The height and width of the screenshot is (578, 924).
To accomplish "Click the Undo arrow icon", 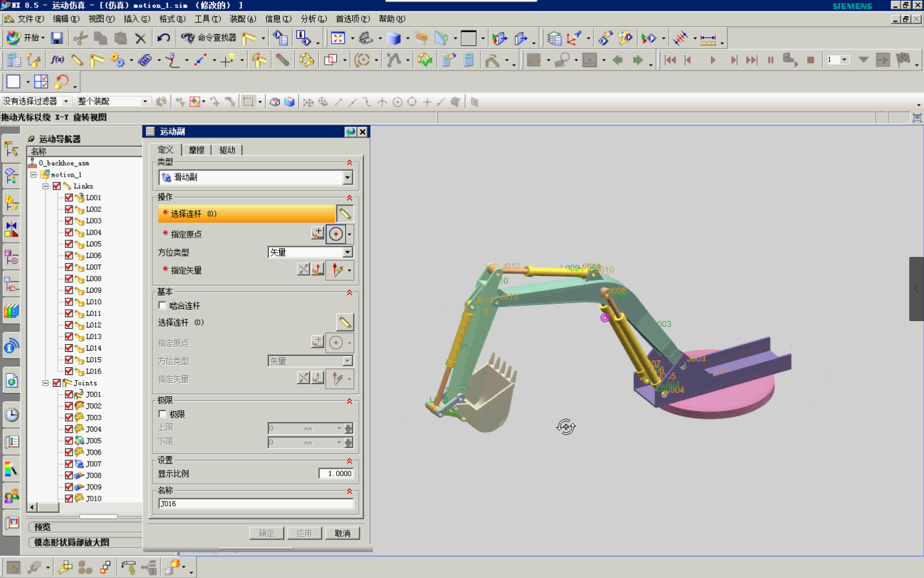I will (x=164, y=38).
